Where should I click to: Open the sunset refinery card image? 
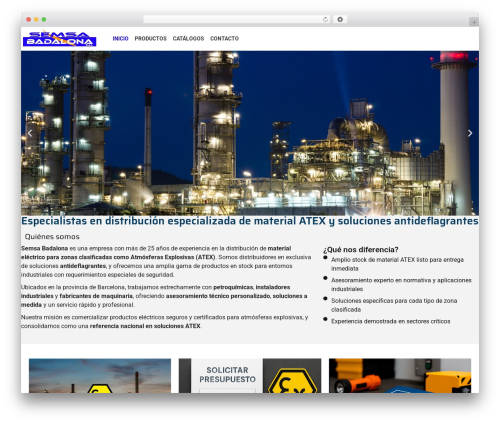(100, 376)
